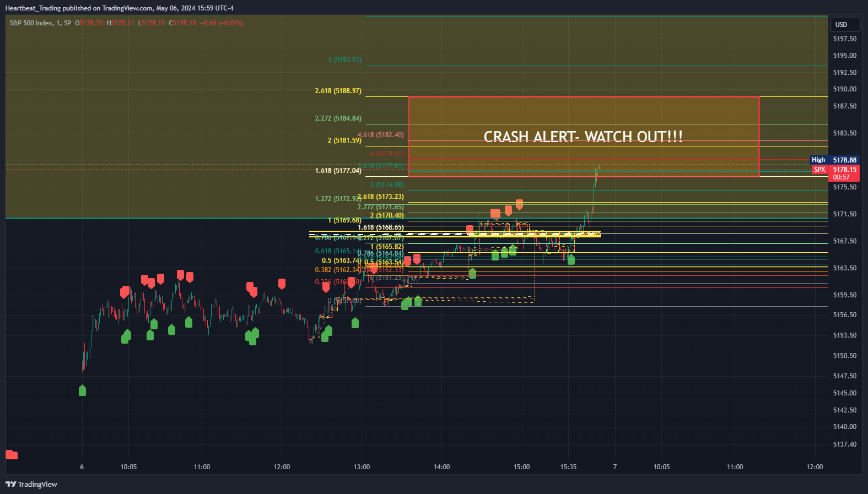Select the CRASH ALERT- WATCH OUT!!! text
The image size is (868, 494).
coord(583,137)
